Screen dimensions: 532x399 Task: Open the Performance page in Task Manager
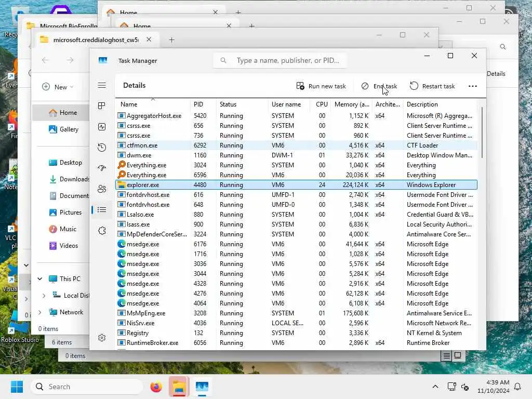102,127
